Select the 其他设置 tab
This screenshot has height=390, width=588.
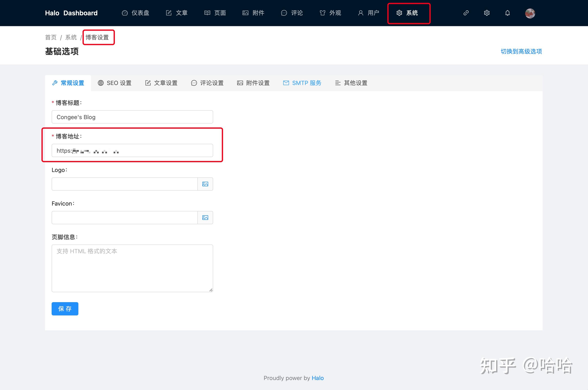click(351, 83)
